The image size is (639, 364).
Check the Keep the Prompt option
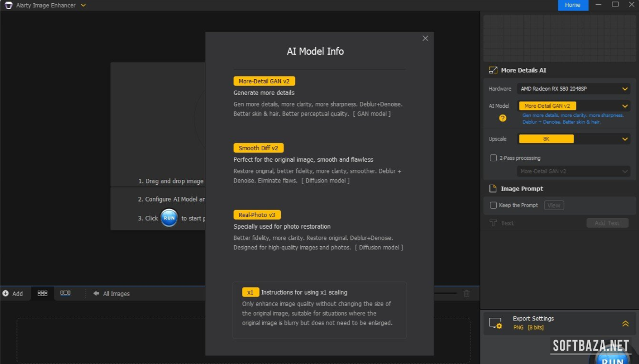pos(493,205)
